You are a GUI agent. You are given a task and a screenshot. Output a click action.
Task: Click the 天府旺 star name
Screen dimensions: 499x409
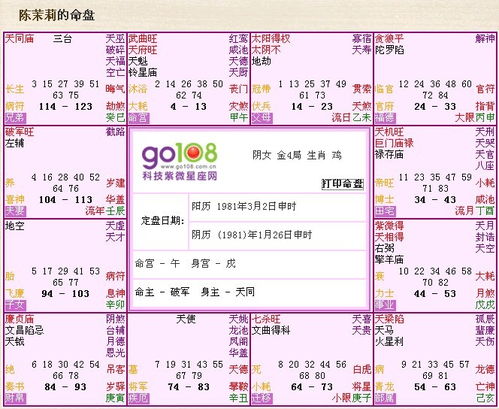(143, 50)
